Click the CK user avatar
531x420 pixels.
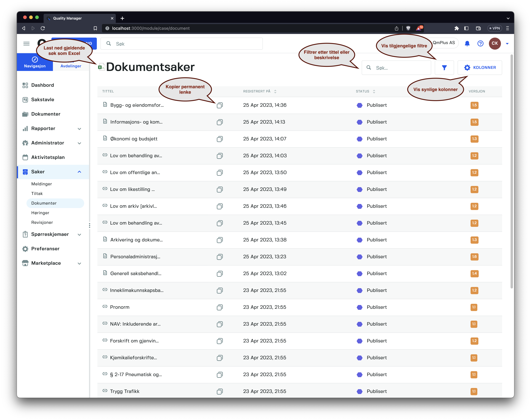click(495, 44)
